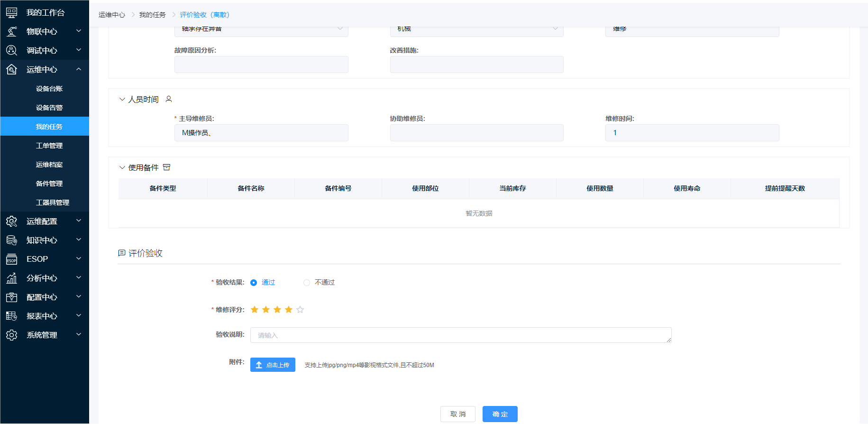868x424 pixels.
Task: Click the 我的工作台 monitor icon
Action: pos(11,13)
